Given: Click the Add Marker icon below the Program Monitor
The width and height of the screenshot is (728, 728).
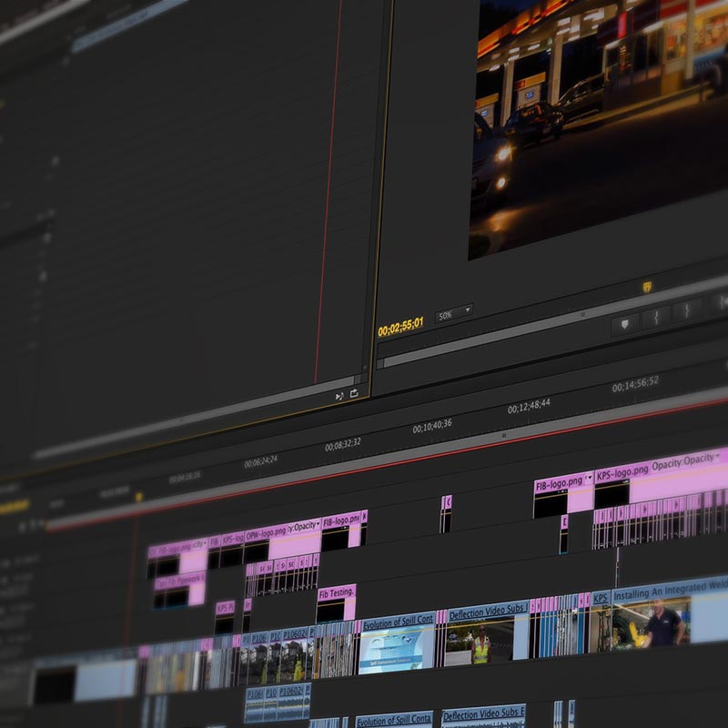Looking at the screenshot, I should point(624,324).
